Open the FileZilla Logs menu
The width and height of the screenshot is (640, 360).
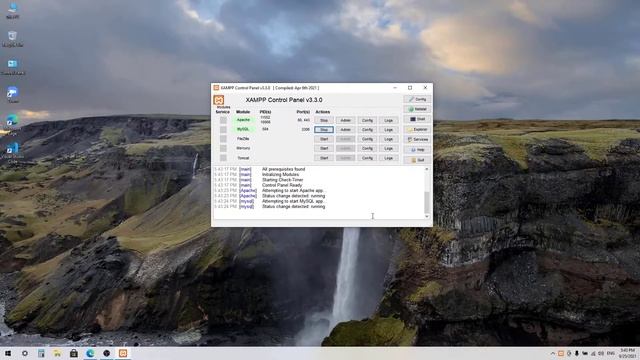[388, 139]
